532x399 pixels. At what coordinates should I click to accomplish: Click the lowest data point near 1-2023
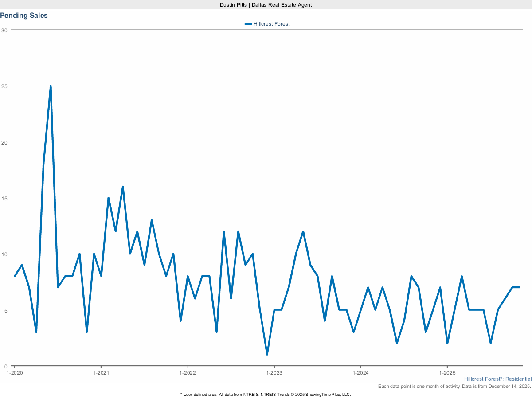(267, 355)
